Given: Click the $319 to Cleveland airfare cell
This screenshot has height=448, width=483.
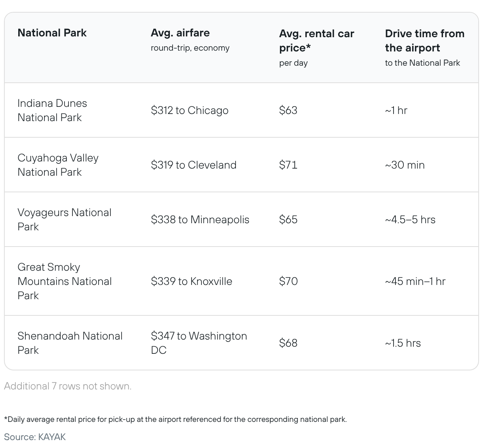Looking at the screenshot, I should coord(194,165).
